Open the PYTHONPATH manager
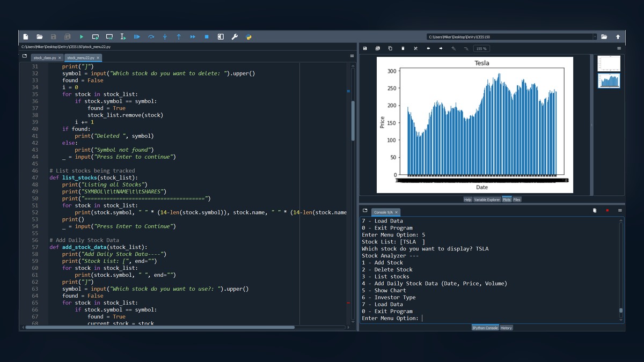 (248, 37)
